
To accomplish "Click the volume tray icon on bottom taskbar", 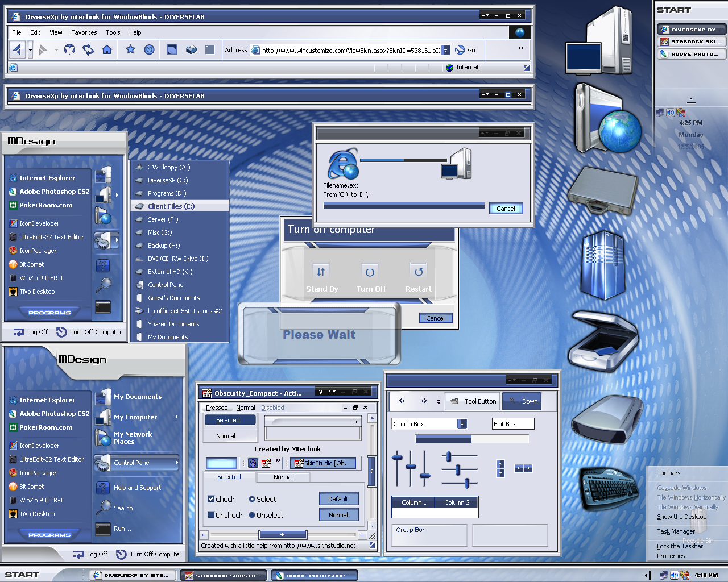I will pos(674,575).
